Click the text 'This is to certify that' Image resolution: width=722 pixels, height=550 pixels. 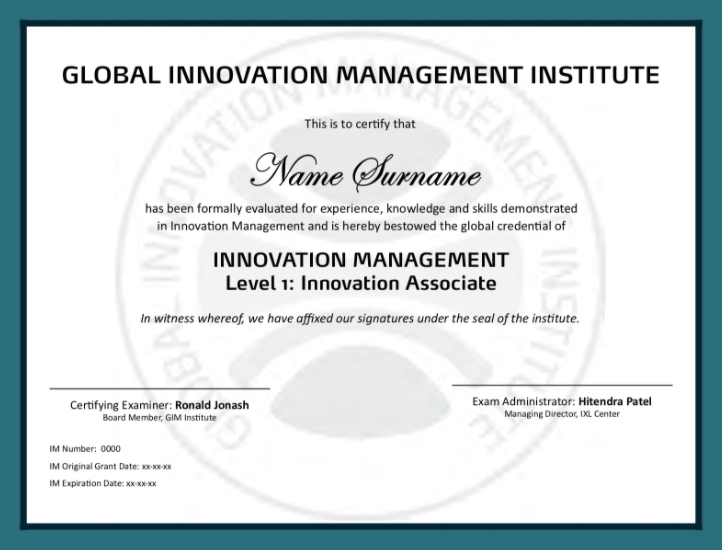click(x=360, y=124)
